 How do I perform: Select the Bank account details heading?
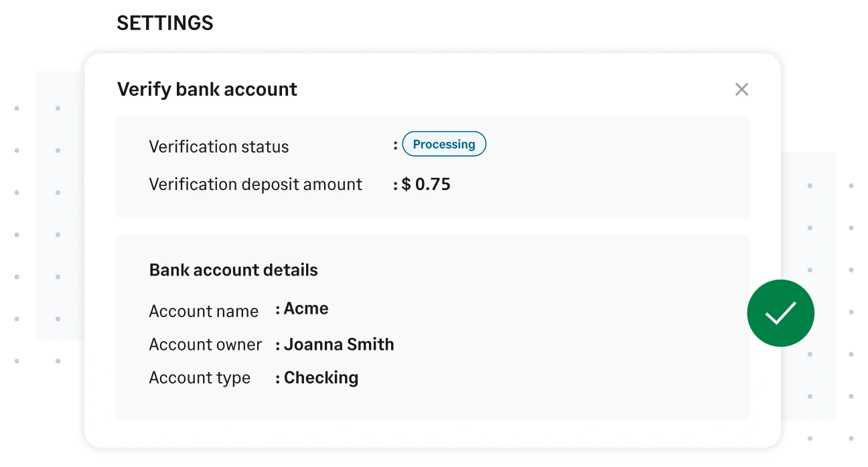pyautogui.click(x=233, y=270)
